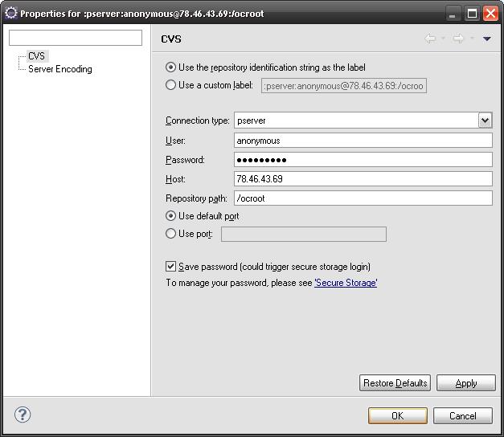This screenshot has height=437, width=504.
Task: Select CVS in the preferences tree
Action: pos(37,56)
